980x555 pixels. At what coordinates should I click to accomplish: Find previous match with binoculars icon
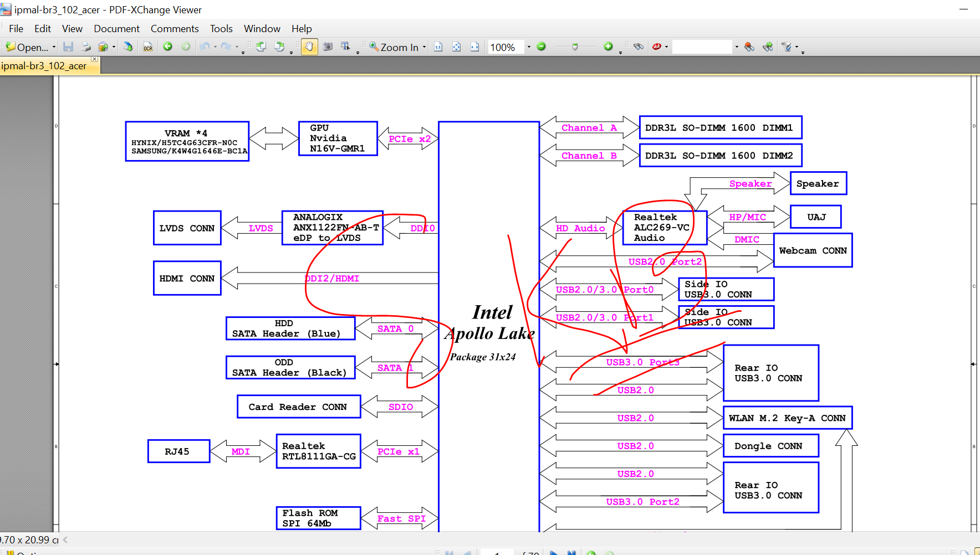click(749, 47)
